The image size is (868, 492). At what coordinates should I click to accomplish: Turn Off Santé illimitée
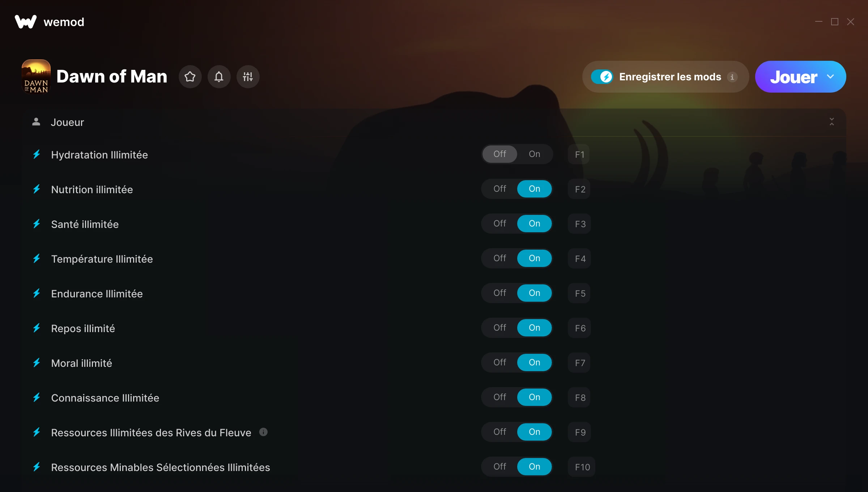point(499,224)
